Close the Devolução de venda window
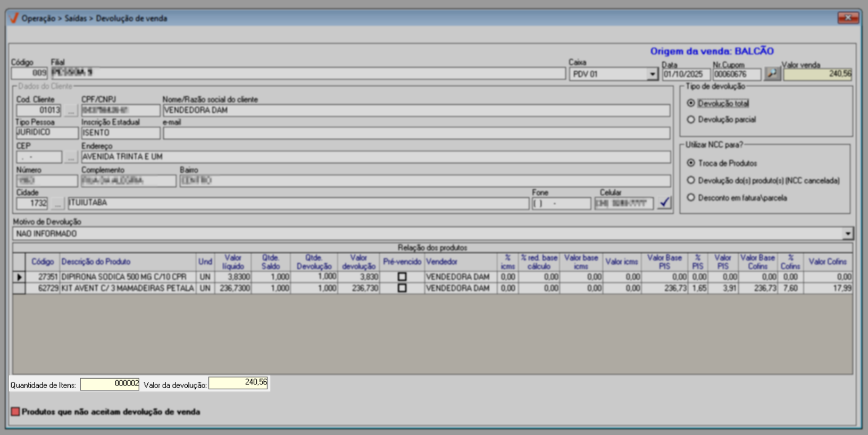 848,18
